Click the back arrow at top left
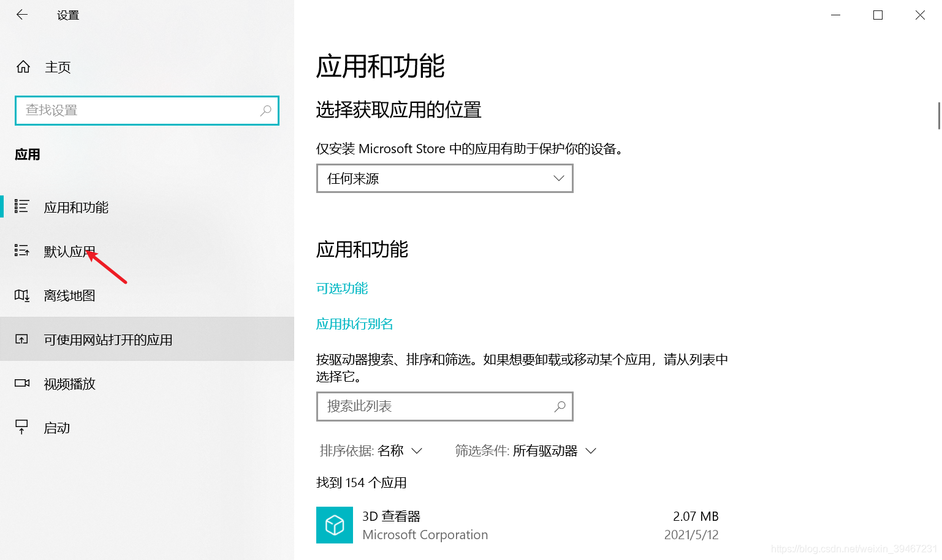The height and width of the screenshot is (560, 942). 22,15
